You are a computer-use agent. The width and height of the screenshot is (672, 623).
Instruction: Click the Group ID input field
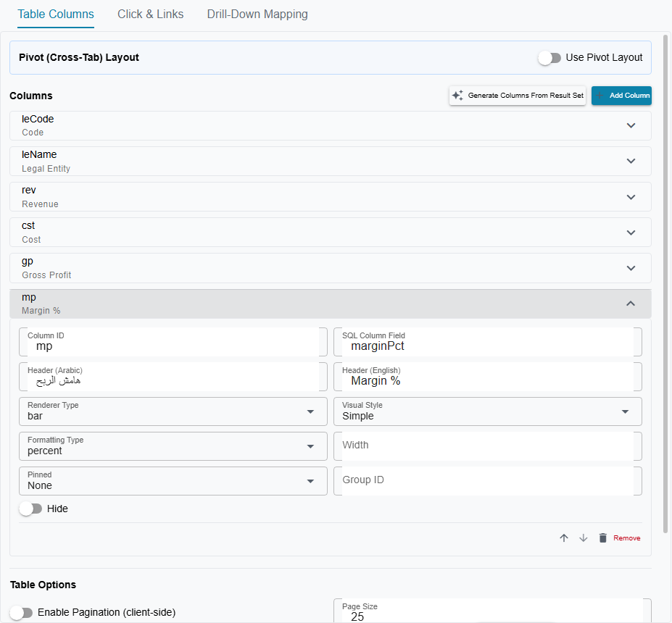(x=488, y=481)
